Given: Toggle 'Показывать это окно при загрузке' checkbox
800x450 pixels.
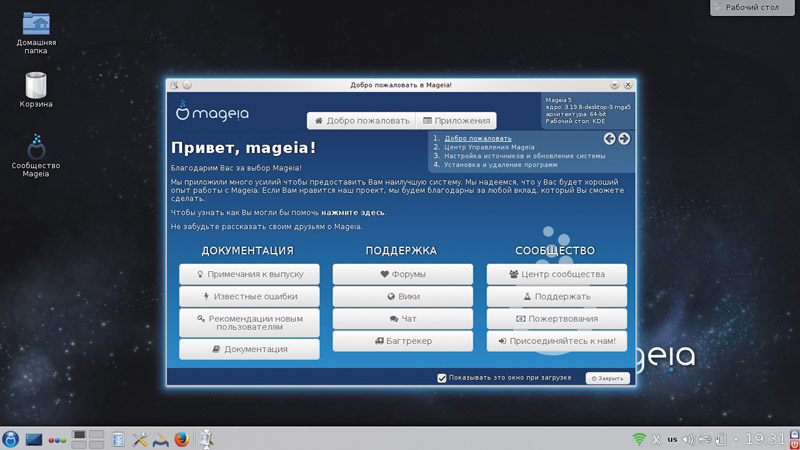Looking at the screenshot, I should coord(442,378).
